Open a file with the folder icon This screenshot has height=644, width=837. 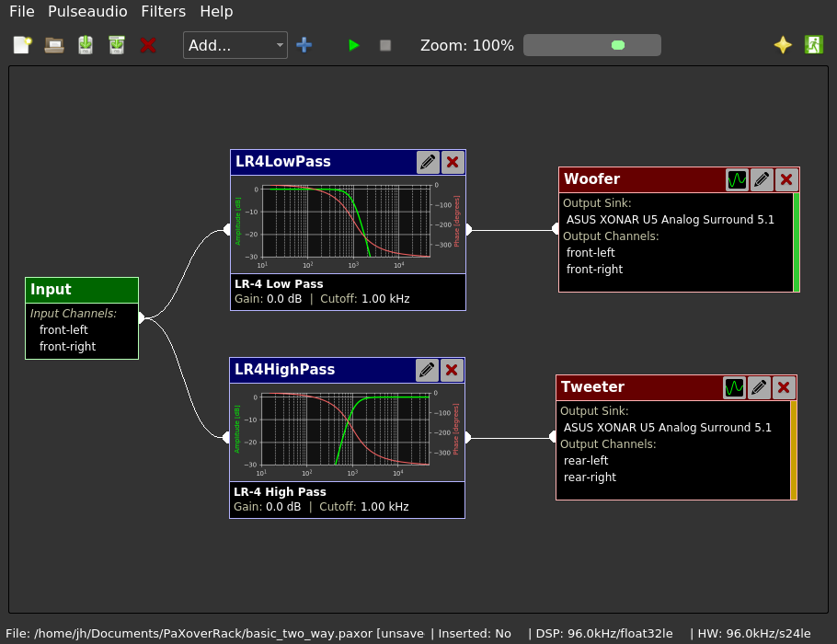[x=54, y=45]
